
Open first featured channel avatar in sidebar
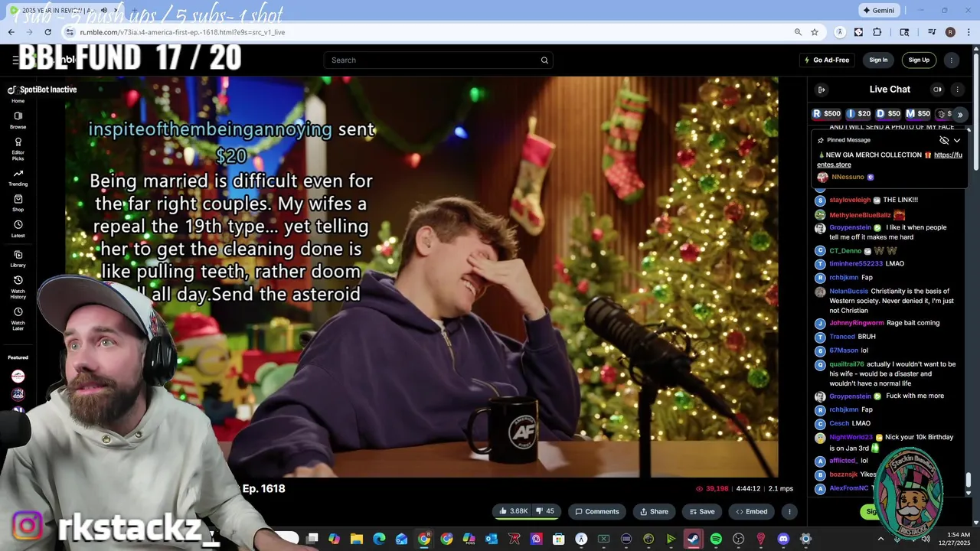click(18, 376)
